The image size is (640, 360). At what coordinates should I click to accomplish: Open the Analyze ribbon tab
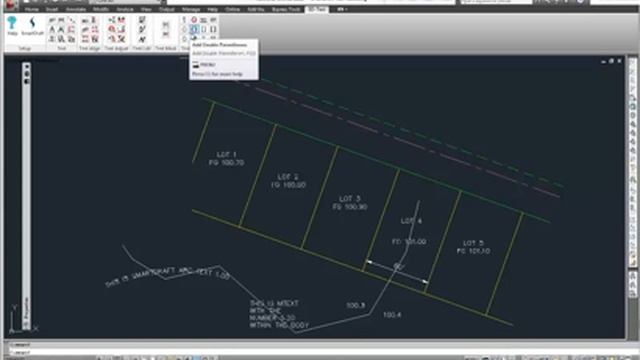point(125,9)
